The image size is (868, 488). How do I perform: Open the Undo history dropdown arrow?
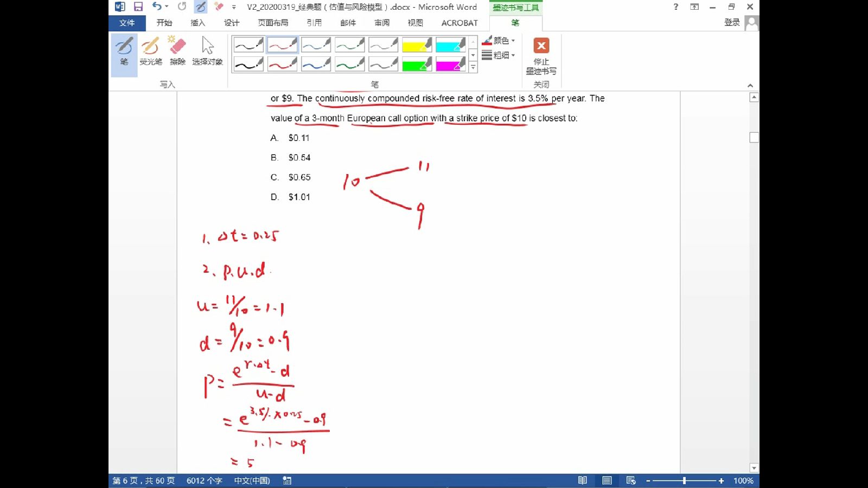coord(167,7)
